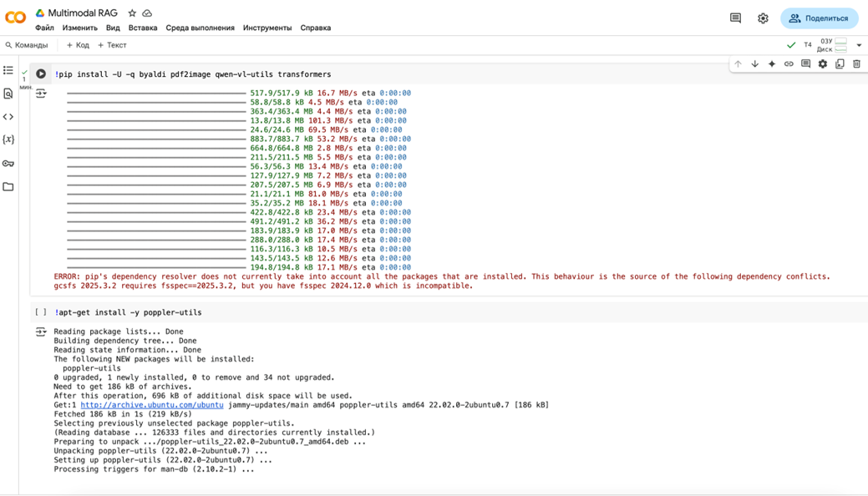Open cell editor settings gear
This screenshot has width=868, height=496.
[x=823, y=64]
